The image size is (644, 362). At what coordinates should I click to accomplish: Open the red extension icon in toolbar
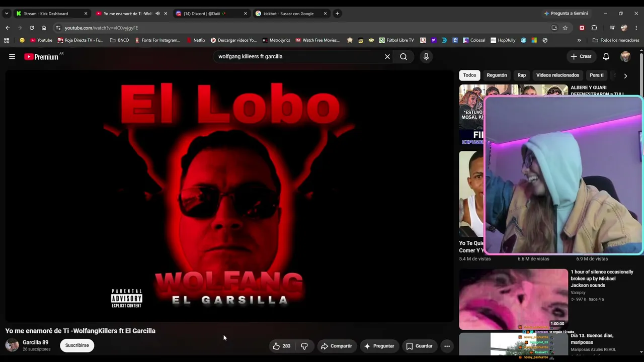pyautogui.click(x=582, y=28)
